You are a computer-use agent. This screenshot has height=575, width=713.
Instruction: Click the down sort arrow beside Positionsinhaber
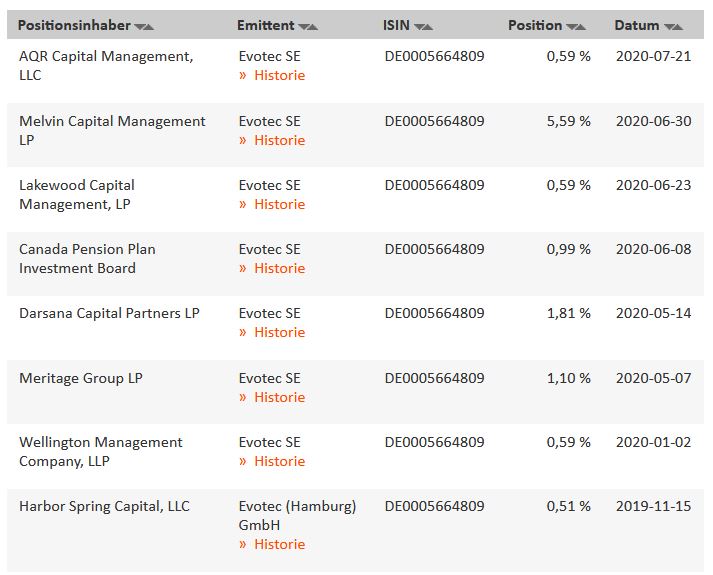click(x=139, y=27)
